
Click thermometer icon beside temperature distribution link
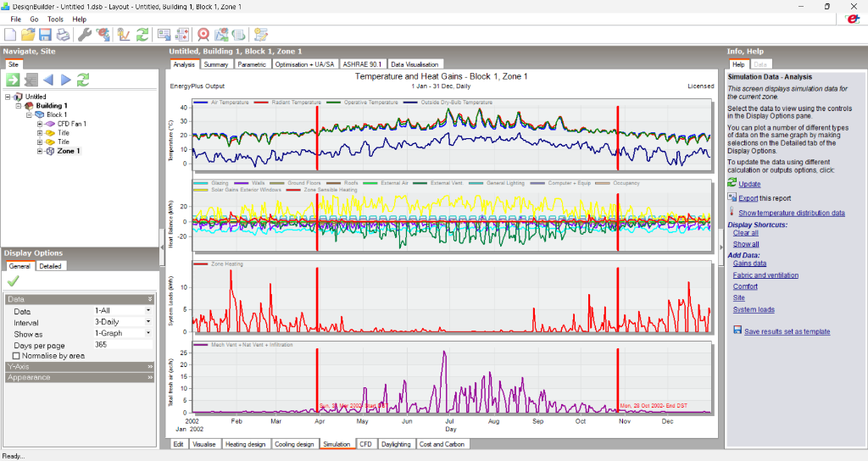click(732, 211)
